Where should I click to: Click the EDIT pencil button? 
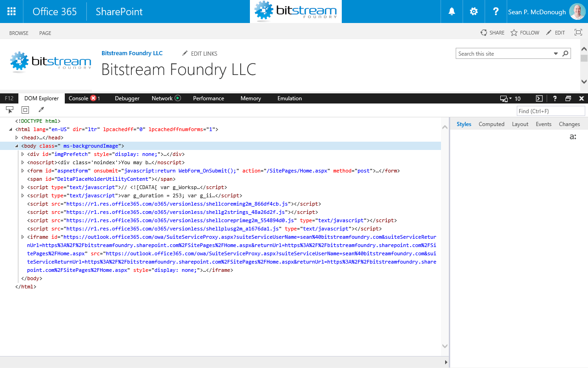point(555,33)
